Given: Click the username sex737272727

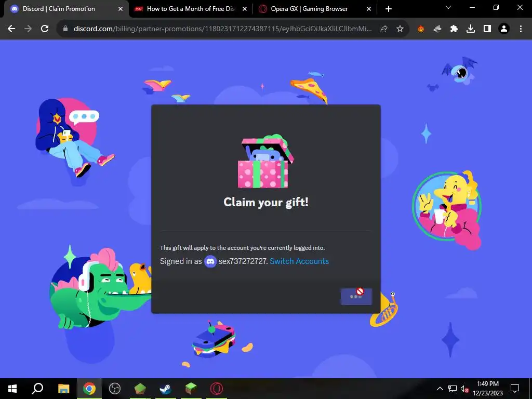Looking at the screenshot, I should coord(243,261).
